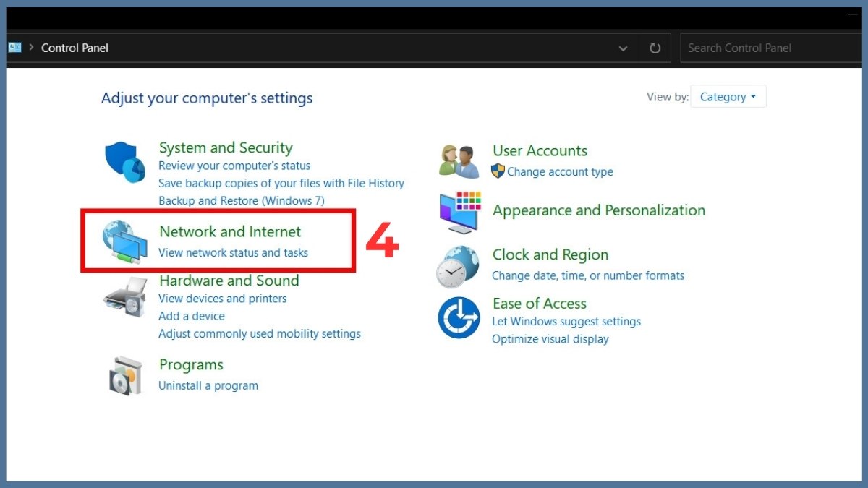Click the Network and Internet globe icon
The width and height of the screenshot is (868, 488).
124,241
